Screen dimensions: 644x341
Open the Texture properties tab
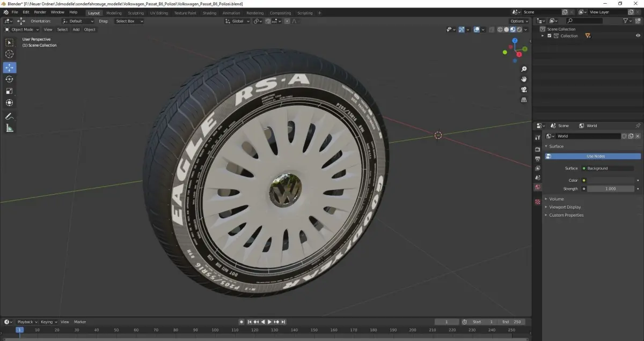click(537, 202)
